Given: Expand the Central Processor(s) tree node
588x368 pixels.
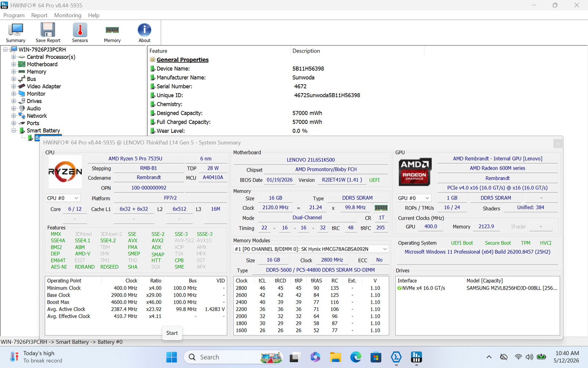Looking at the screenshot, I should click(x=14, y=57).
